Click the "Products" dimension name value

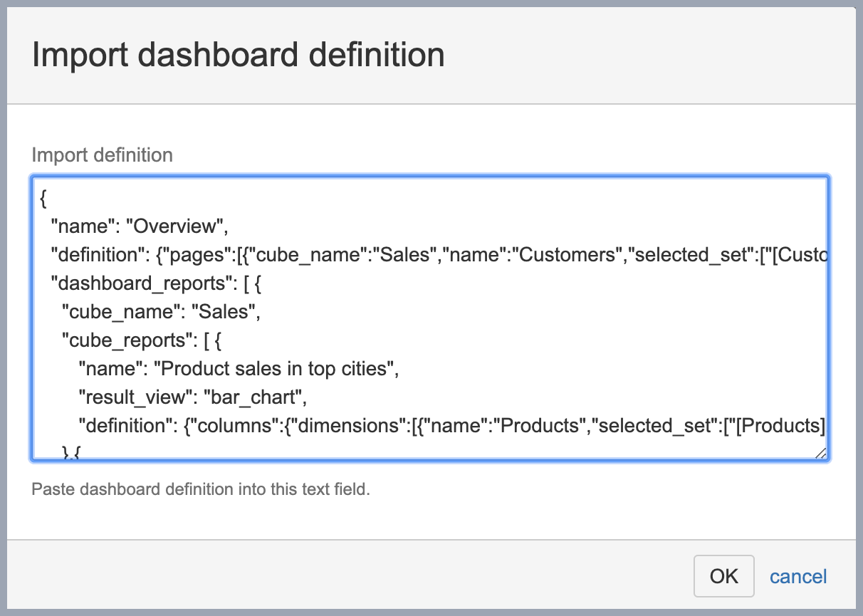543,426
